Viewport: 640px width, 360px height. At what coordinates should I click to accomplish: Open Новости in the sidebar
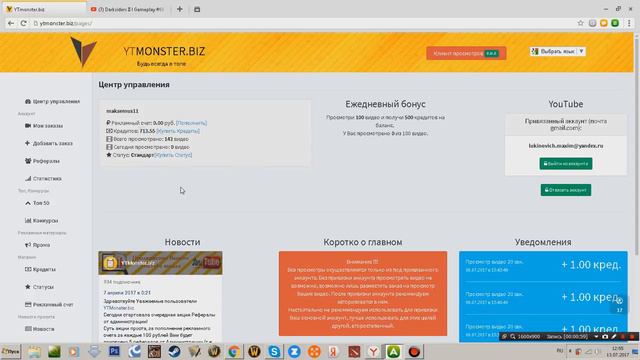(x=40, y=329)
